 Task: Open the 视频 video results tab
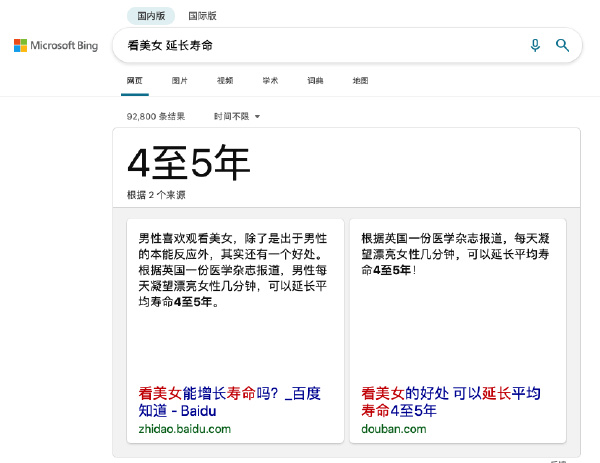pyautogui.click(x=225, y=80)
